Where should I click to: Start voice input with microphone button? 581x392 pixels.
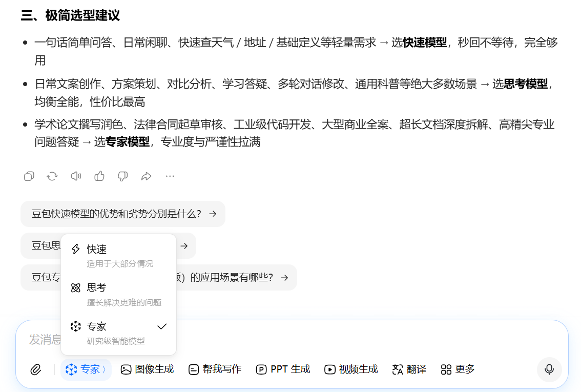[549, 369]
